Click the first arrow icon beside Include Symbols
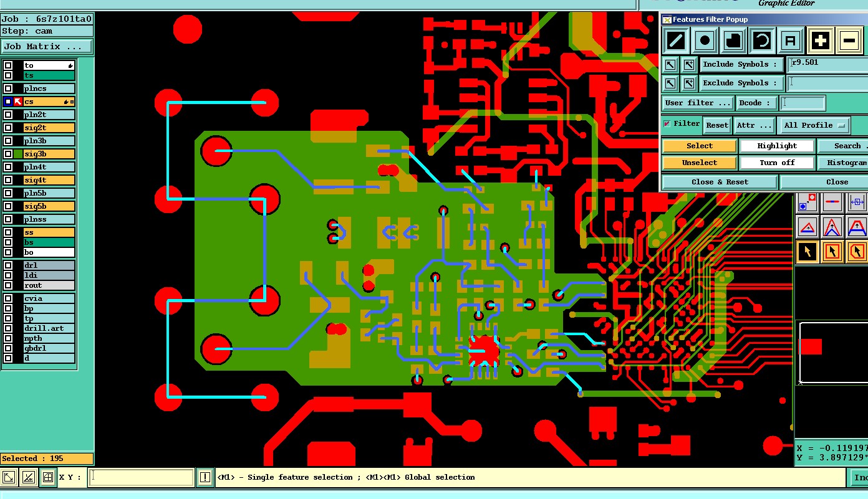The height and width of the screenshot is (499, 868). click(x=670, y=64)
